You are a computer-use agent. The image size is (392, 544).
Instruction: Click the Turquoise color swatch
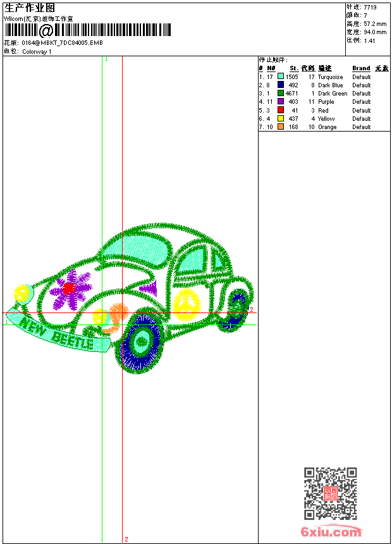click(281, 77)
